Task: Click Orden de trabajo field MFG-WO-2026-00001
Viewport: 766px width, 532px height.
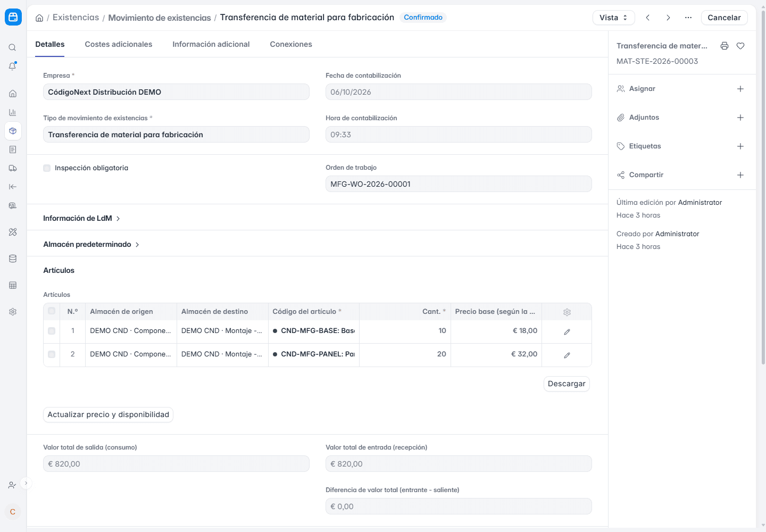Action: point(459,184)
